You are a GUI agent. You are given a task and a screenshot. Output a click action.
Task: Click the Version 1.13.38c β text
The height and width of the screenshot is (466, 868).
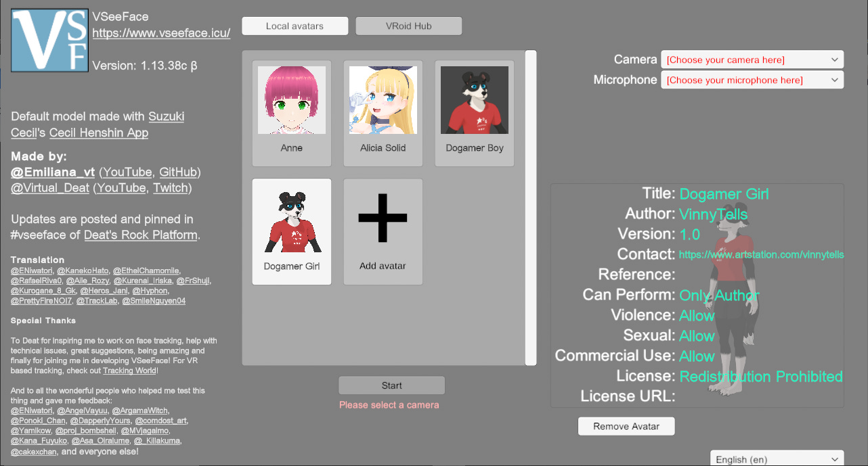(145, 66)
